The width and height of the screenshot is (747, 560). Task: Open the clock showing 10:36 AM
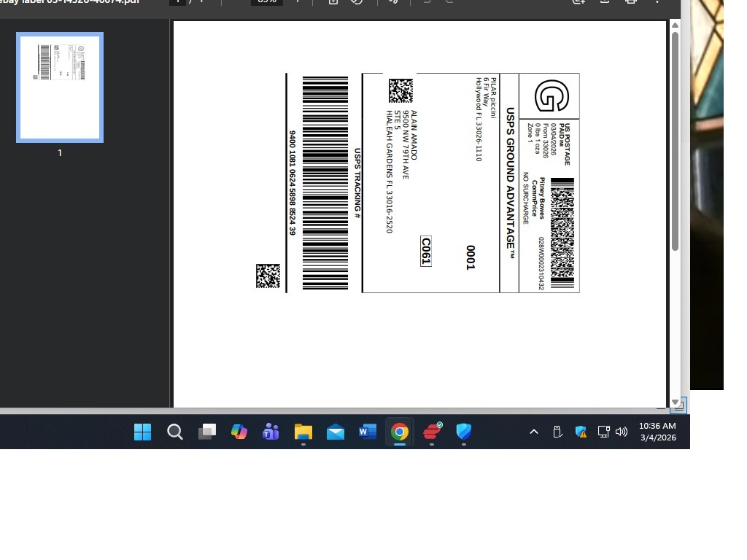coord(657,432)
